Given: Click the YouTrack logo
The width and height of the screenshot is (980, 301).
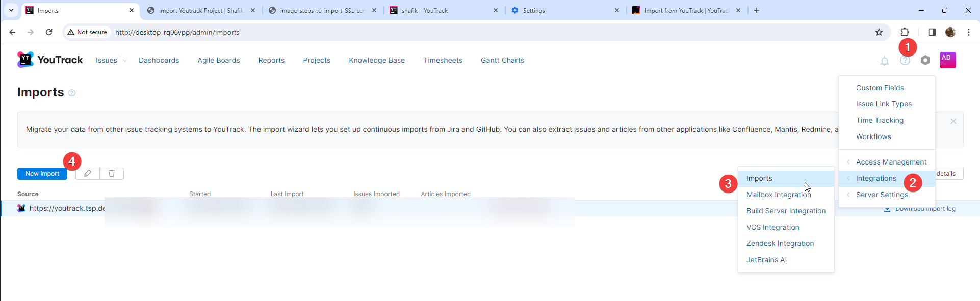Looking at the screenshot, I should pos(50,60).
